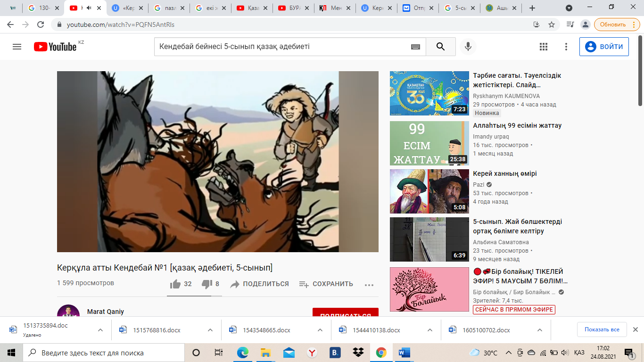Screen dimensions: 644x362
Task: Click Показать все downloads button
Action: point(602,329)
